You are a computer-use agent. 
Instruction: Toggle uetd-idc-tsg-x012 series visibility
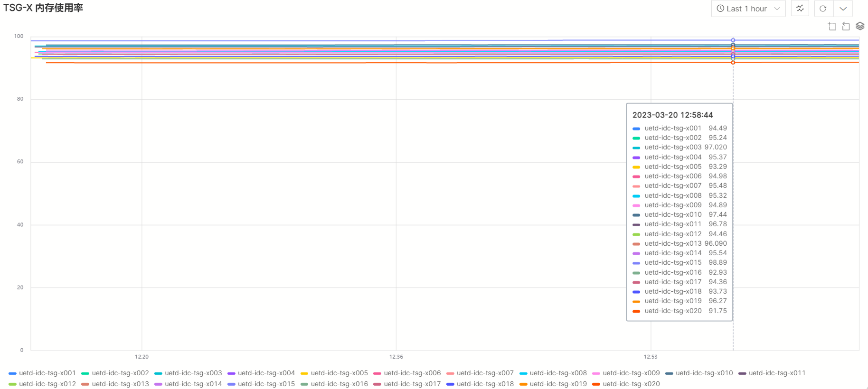(x=47, y=384)
